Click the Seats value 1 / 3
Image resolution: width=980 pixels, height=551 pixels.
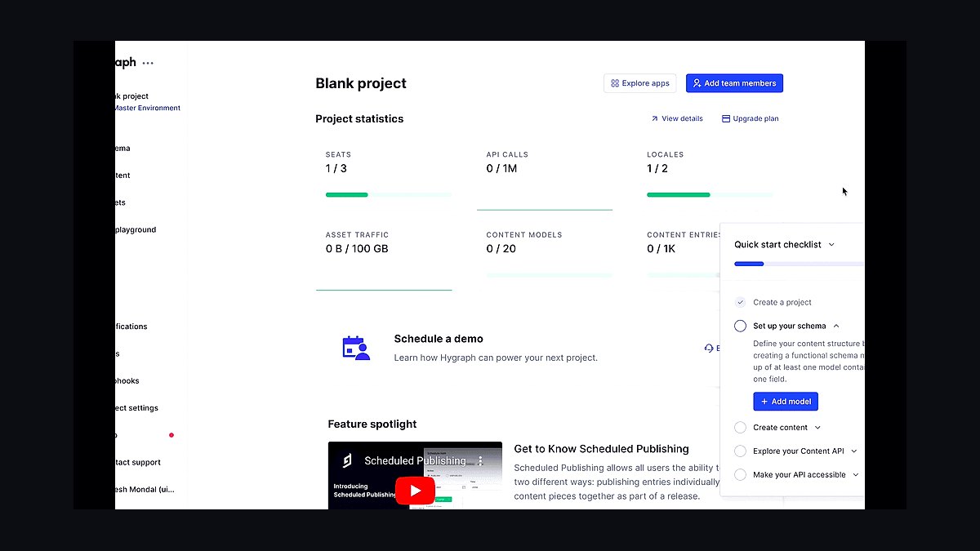click(x=336, y=169)
